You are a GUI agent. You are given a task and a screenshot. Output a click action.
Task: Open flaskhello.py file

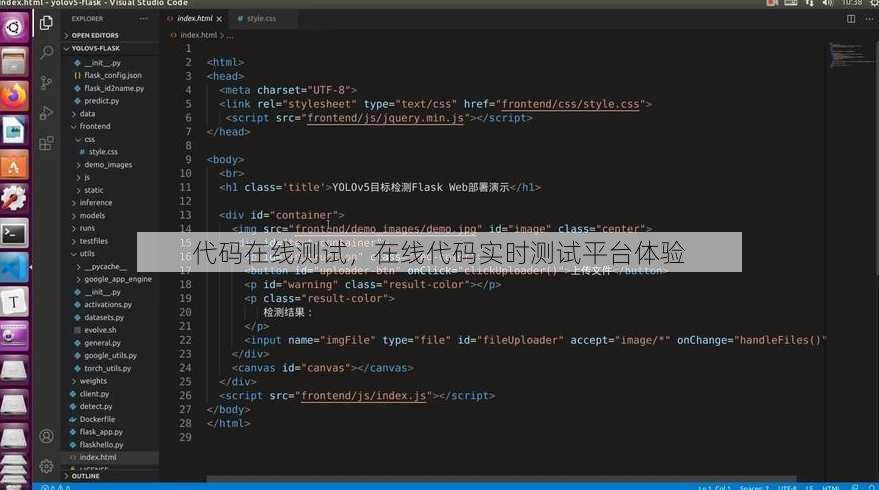(x=101, y=445)
